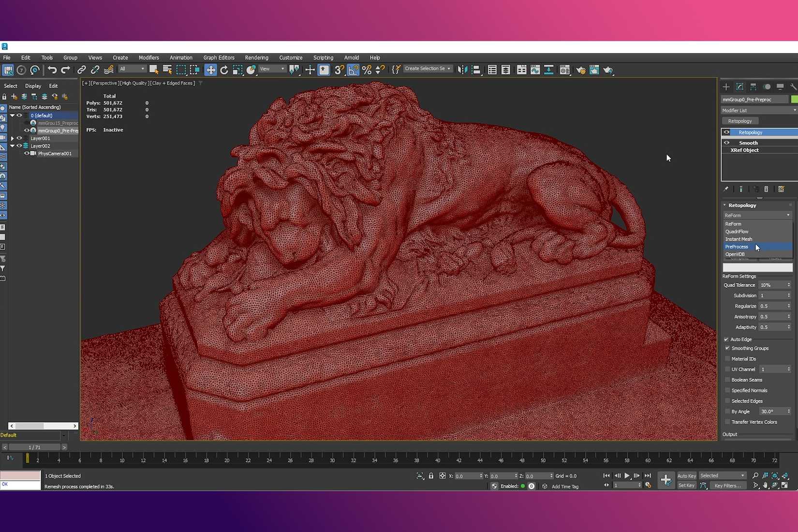798x532 pixels.
Task: Click the object color swatch
Action: [794, 99]
